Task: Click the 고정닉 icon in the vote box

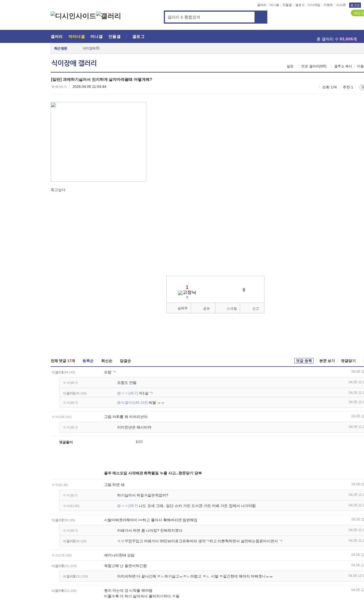Action: pos(187,293)
